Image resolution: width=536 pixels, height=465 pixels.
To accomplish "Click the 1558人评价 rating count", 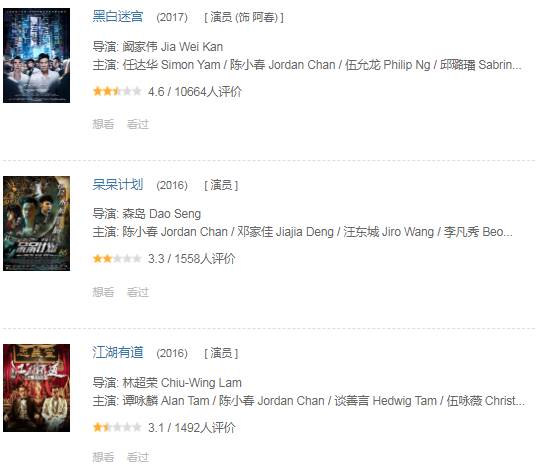I will point(205,259).
